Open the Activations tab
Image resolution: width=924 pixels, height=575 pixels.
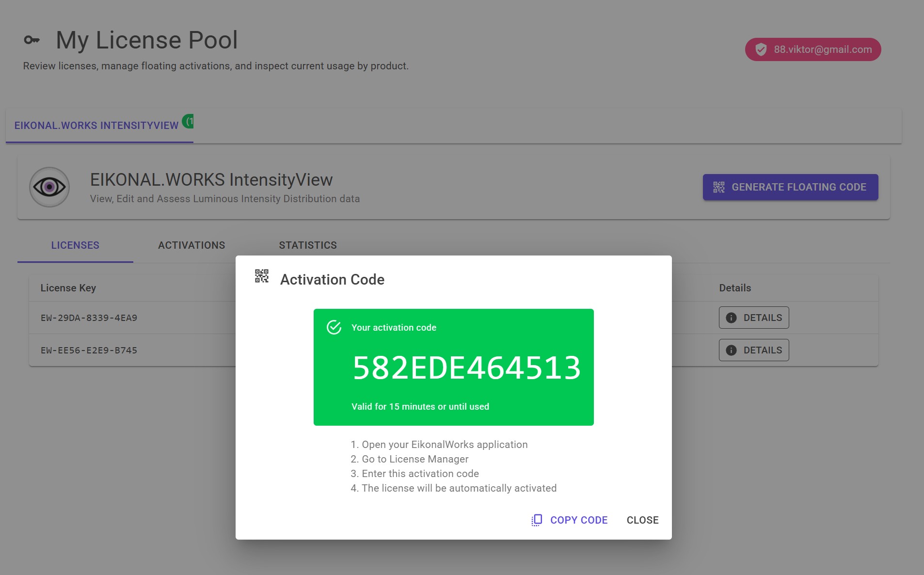[x=191, y=245]
